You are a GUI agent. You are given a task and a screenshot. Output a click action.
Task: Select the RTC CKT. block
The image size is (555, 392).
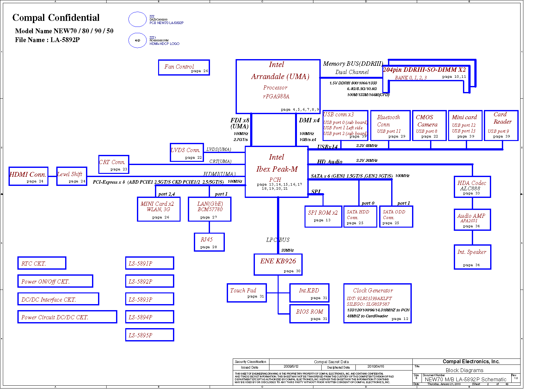tap(42, 263)
